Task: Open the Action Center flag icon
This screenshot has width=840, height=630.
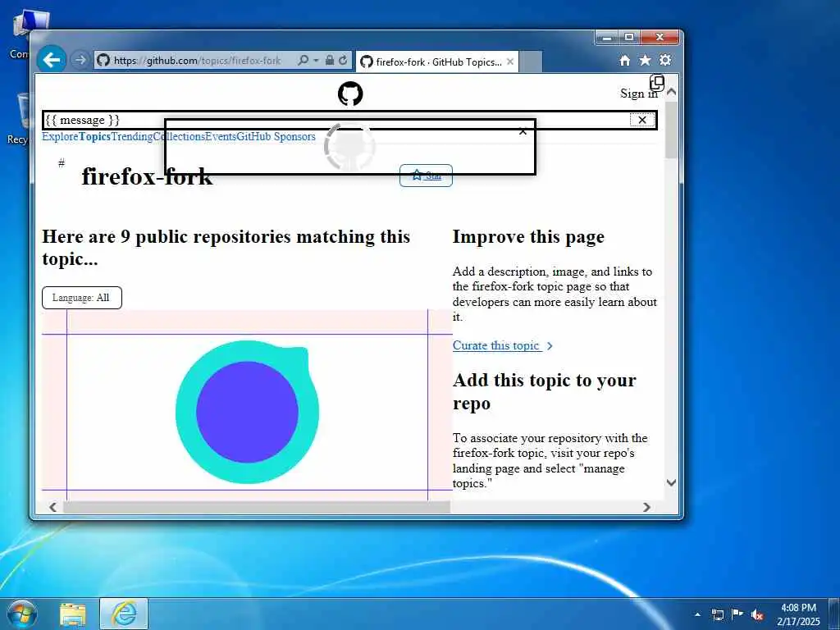Action: (737, 614)
